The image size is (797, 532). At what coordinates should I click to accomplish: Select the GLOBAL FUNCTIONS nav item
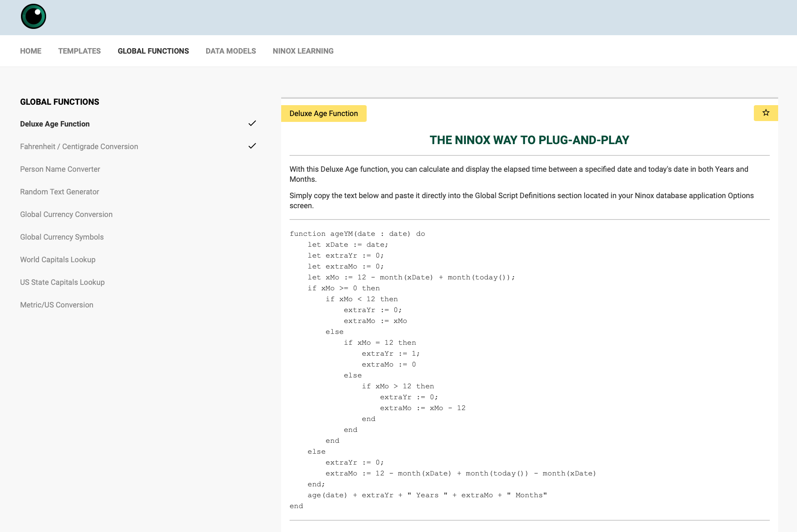(x=153, y=51)
